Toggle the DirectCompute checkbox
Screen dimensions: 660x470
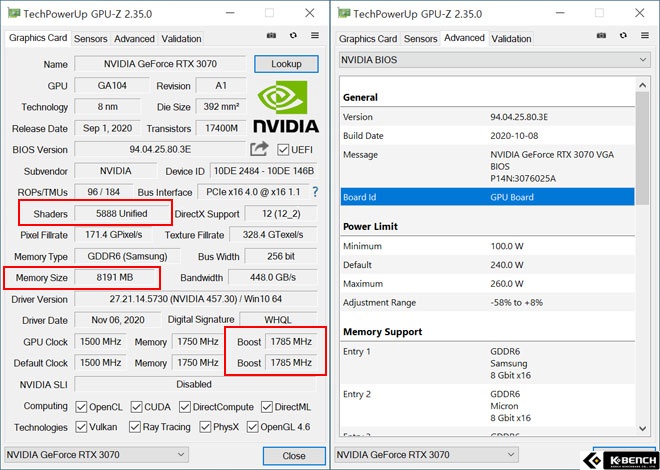click(x=184, y=407)
